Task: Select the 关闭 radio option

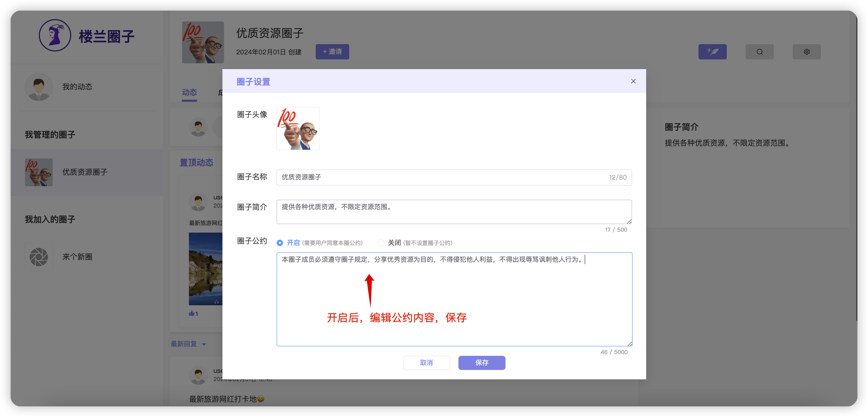Action: pyautogui.click(x=381, y=243)
